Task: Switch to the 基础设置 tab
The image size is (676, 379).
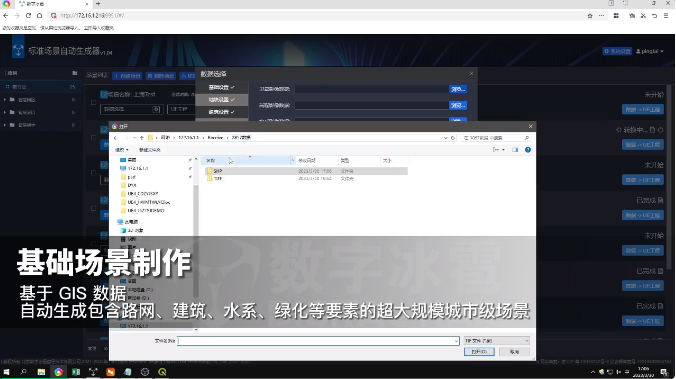Action: [x=222, y=88]
